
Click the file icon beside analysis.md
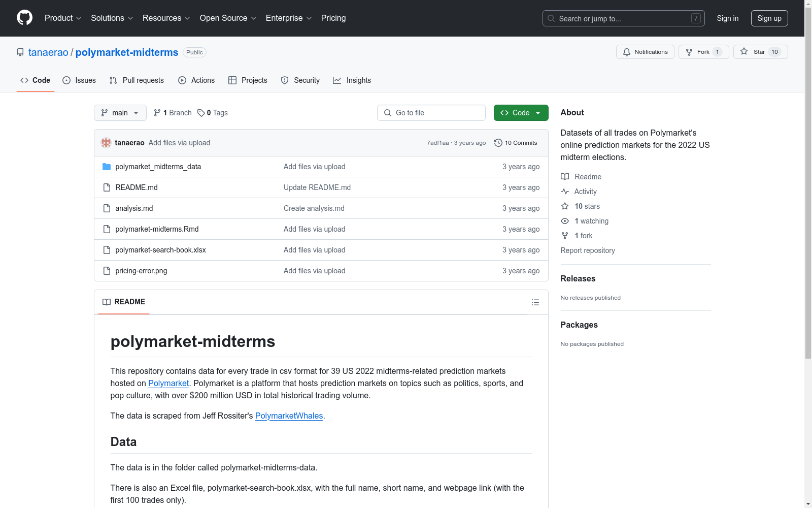point(107,208)
